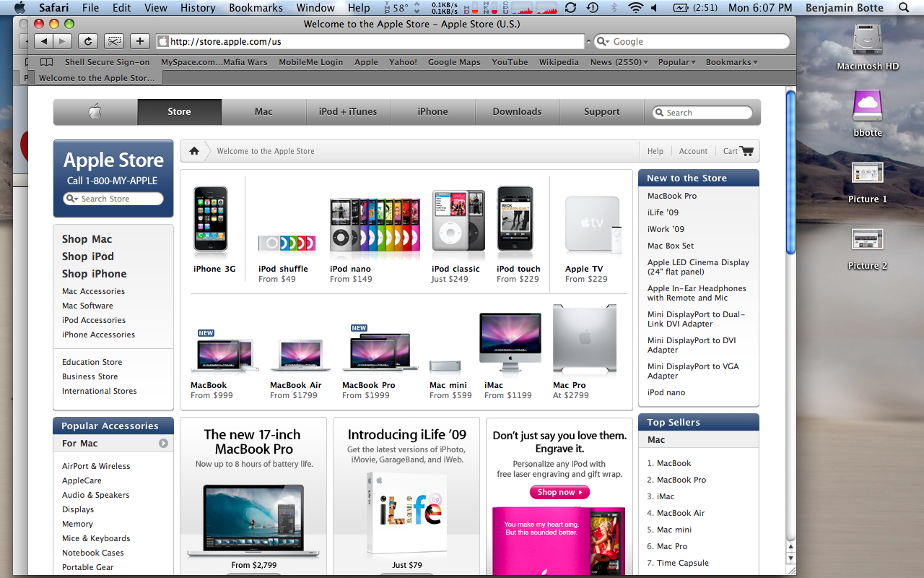Click the Mac Pro tower image
Image resolution: width=924 pixels, height=578 pixels.
coord(585,339)
